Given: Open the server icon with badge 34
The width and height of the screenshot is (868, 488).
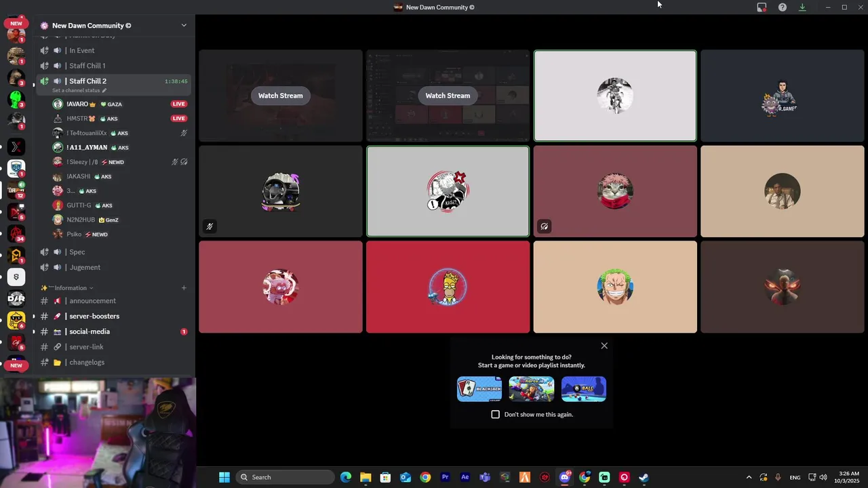Looking at the screenshot, I should tap(16, 234).
